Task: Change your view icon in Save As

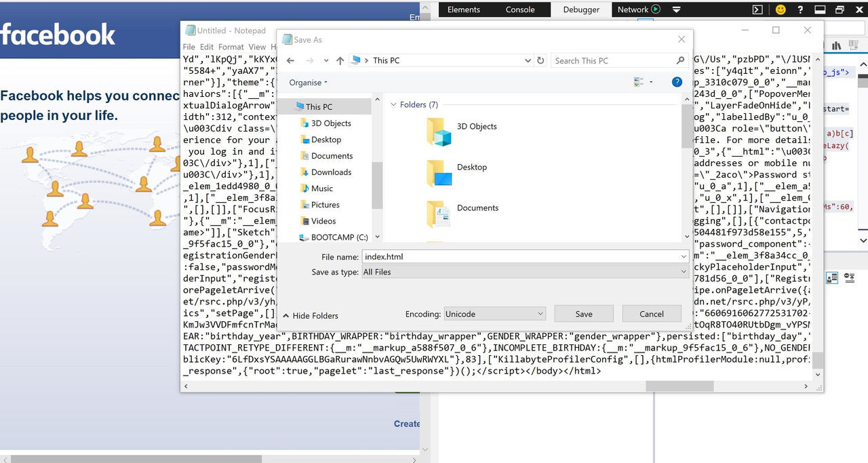Action: pyautogui.click(x=638, y=82)
